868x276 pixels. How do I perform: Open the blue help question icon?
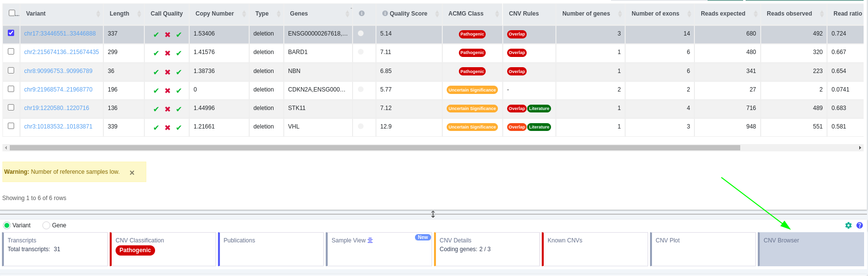pos(860,225)
